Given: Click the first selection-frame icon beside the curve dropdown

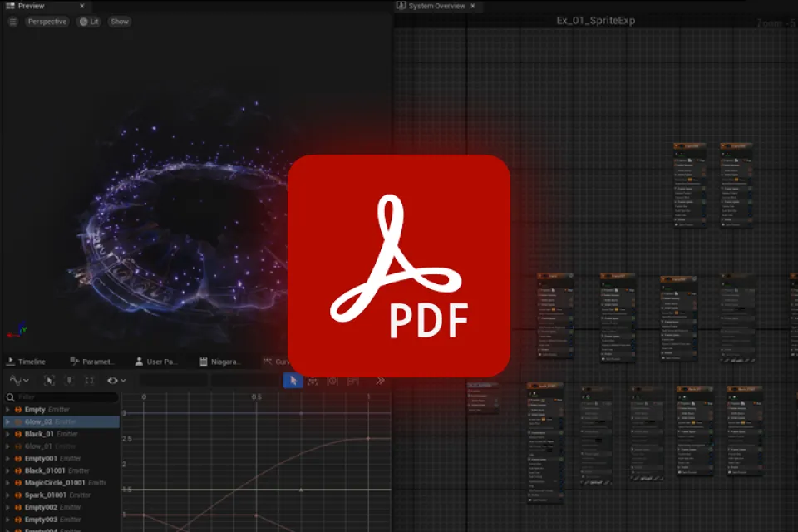Looking at the screenshot, I should click(49, 380).
